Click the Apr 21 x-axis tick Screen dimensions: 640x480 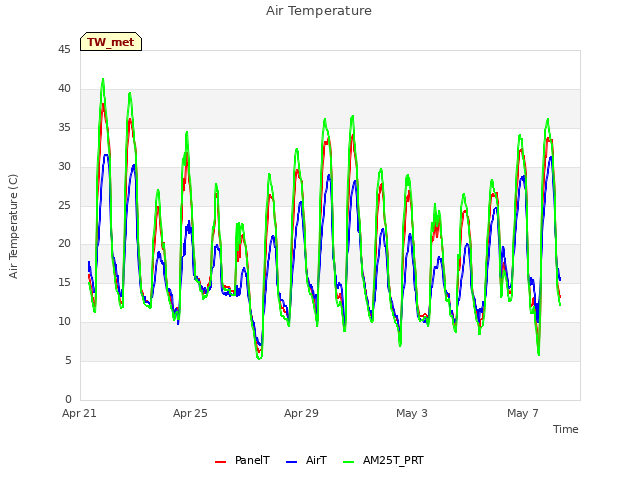[x=79, y=413]
